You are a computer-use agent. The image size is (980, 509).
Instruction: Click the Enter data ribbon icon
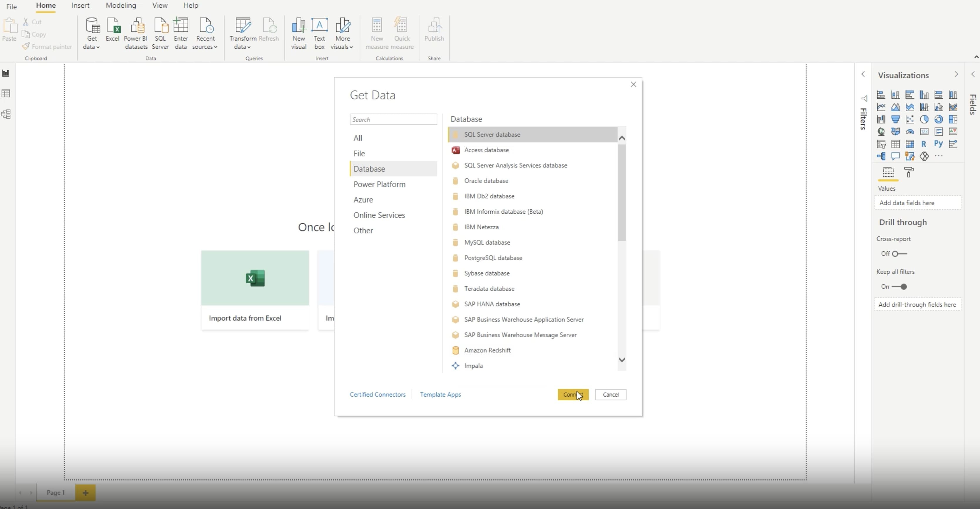[x=181, y=33]
